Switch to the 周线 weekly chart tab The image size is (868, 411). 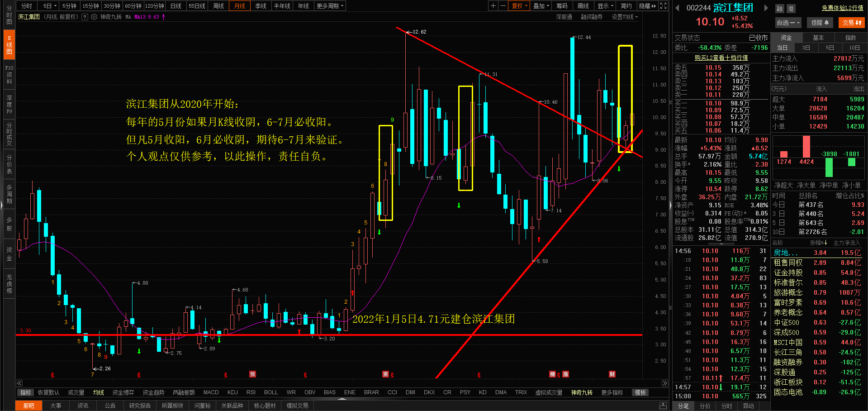(218, 6)
